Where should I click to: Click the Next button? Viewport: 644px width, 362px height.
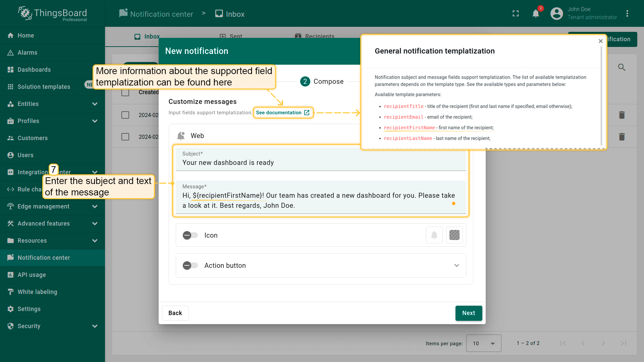tap(468, 313)
